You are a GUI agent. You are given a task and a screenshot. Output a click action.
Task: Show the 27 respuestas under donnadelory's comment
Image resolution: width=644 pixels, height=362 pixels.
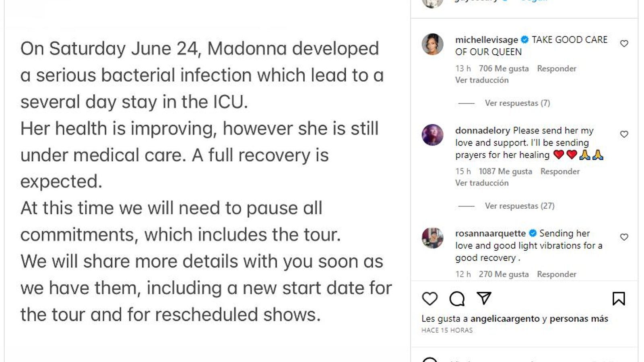pos(520,206)
